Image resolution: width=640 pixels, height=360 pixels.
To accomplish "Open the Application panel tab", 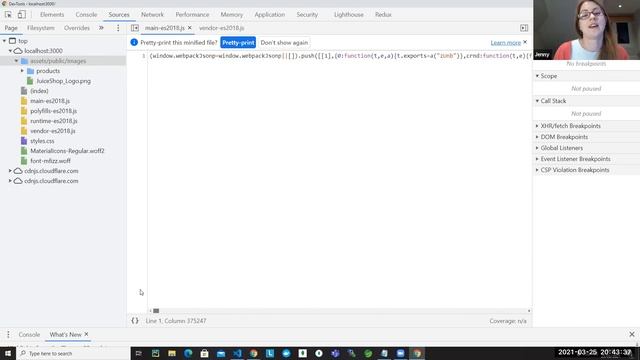I will click(269, 14).
